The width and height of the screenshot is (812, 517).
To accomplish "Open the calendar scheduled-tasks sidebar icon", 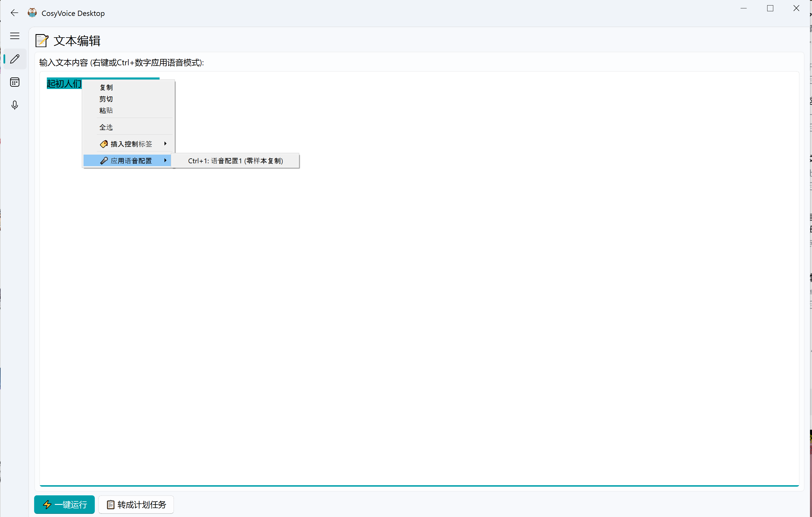I will (14, 82).
